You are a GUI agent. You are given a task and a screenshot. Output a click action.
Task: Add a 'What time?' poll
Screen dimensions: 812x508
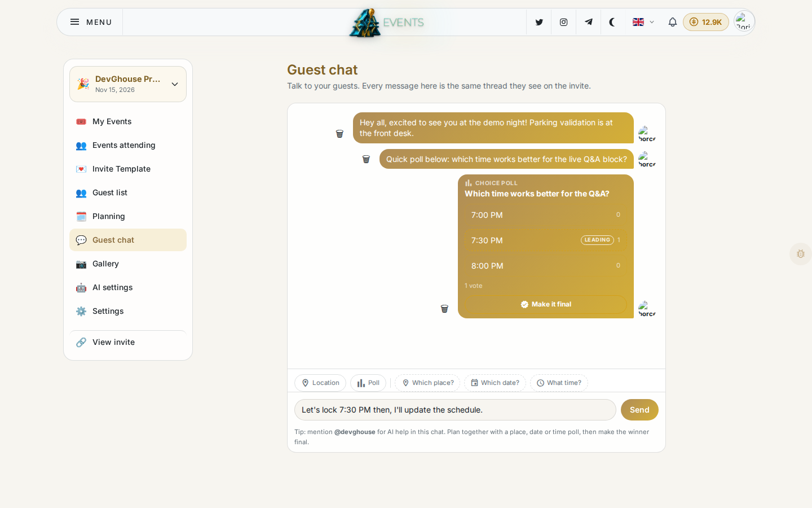pos(559,383)
